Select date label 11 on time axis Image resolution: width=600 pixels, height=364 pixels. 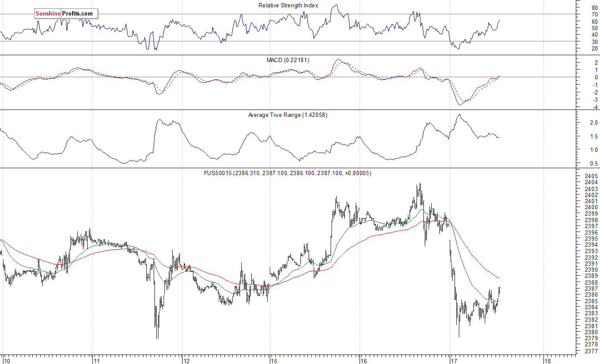(x=97, y=361)
